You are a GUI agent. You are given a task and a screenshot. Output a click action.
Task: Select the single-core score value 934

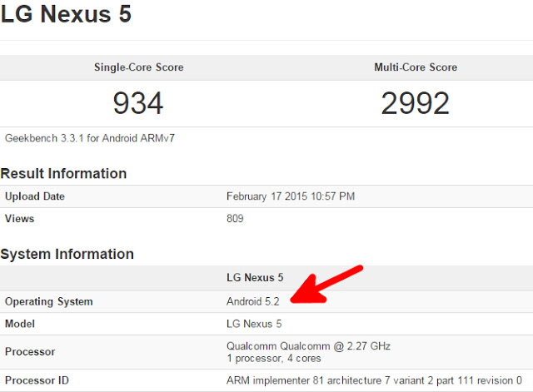(138, 103)
